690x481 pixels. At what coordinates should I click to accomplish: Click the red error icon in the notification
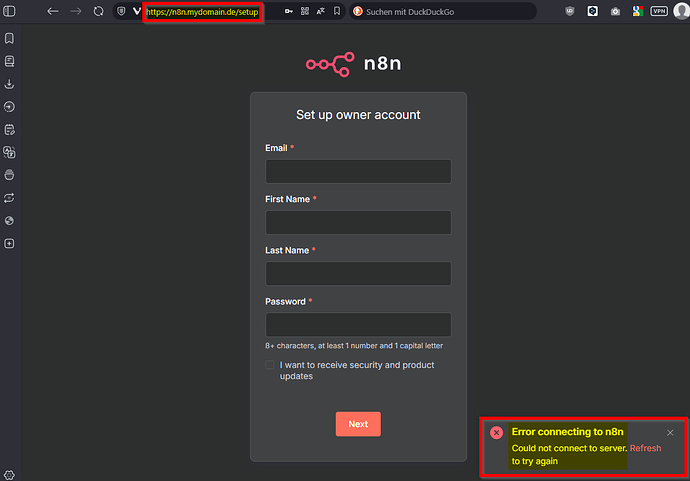(x=496, y=433)
